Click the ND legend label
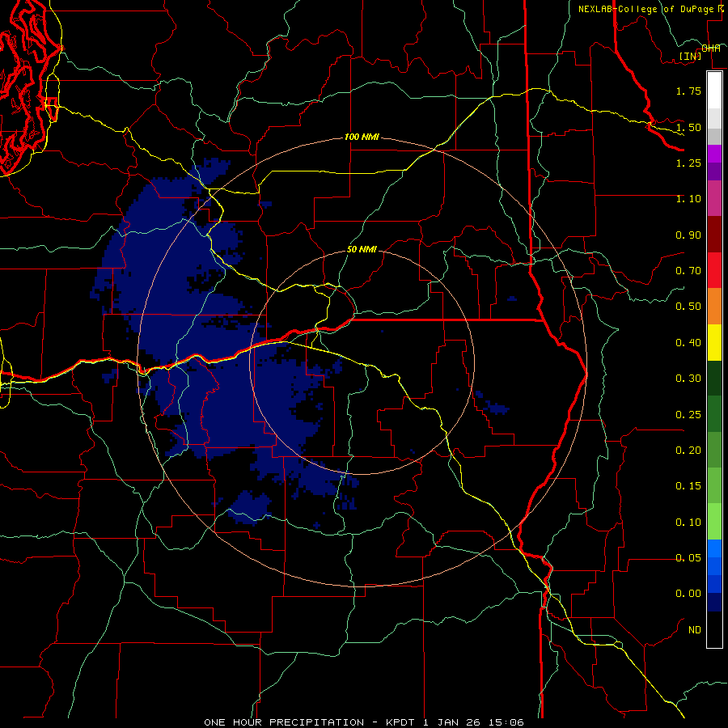 coord(695,630)
